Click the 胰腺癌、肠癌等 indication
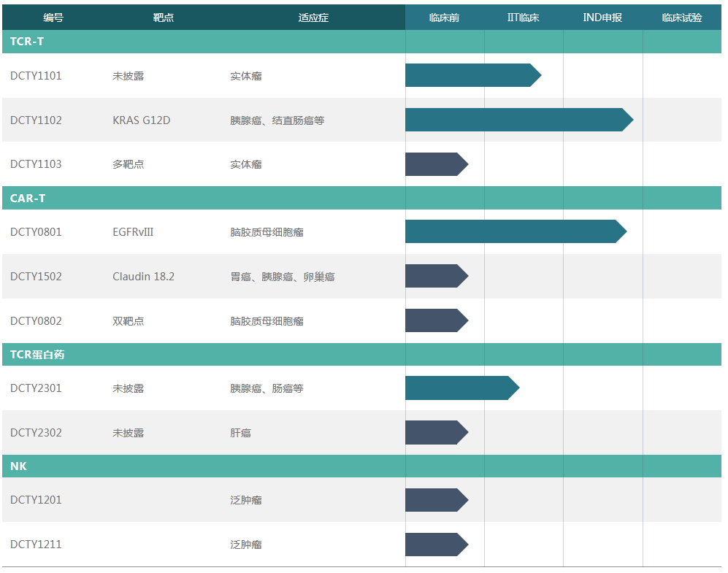The height and width of the screenshot is (573, 728). pos(267,388)
